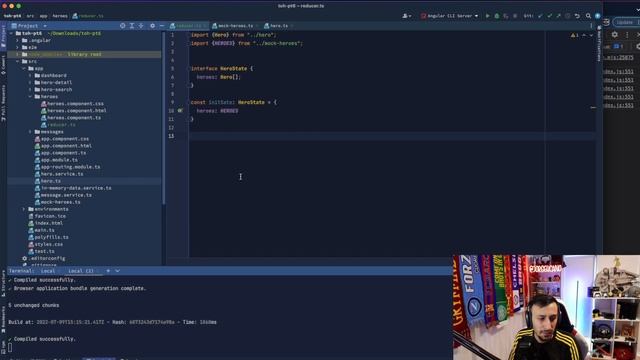Switch to mock-heroes.ts editor tab
The height and width of the screenshot is (360, 640).
tap(235, 26)
